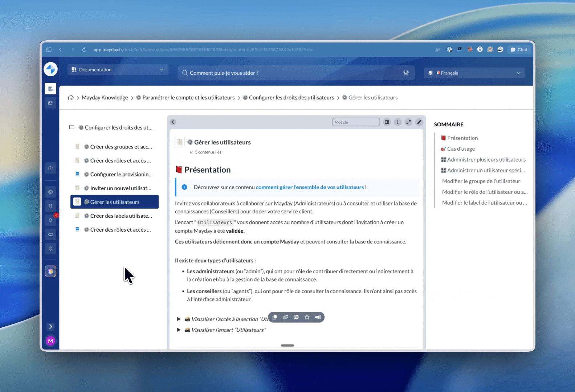This screenshot has width=575, height=392.
Task: Click the Mayday logo in the sidebar
Action: tap(50, 69)
